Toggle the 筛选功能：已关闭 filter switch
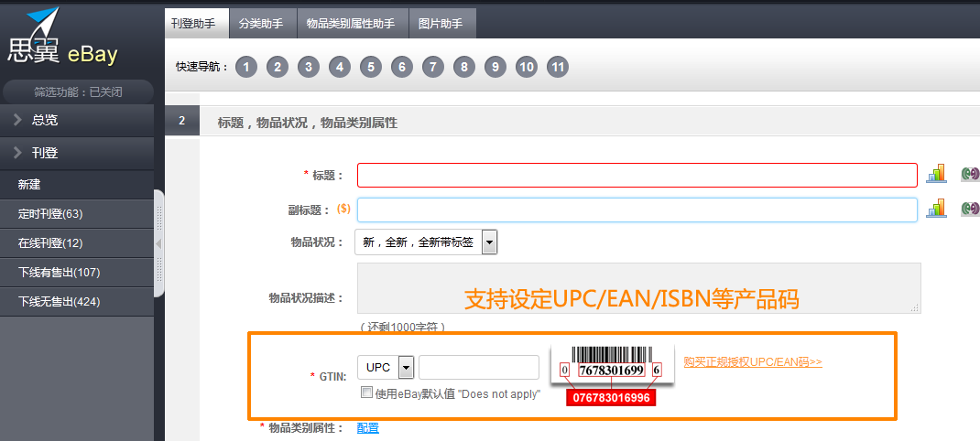This screenshot has width=980, height=441. [x=78, y=91]
